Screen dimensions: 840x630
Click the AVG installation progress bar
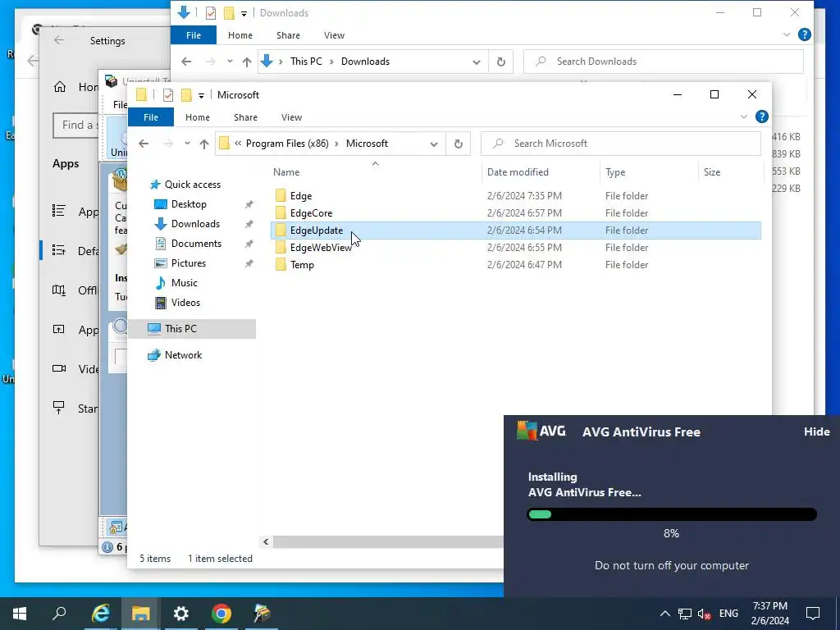[x=672, y=515]
